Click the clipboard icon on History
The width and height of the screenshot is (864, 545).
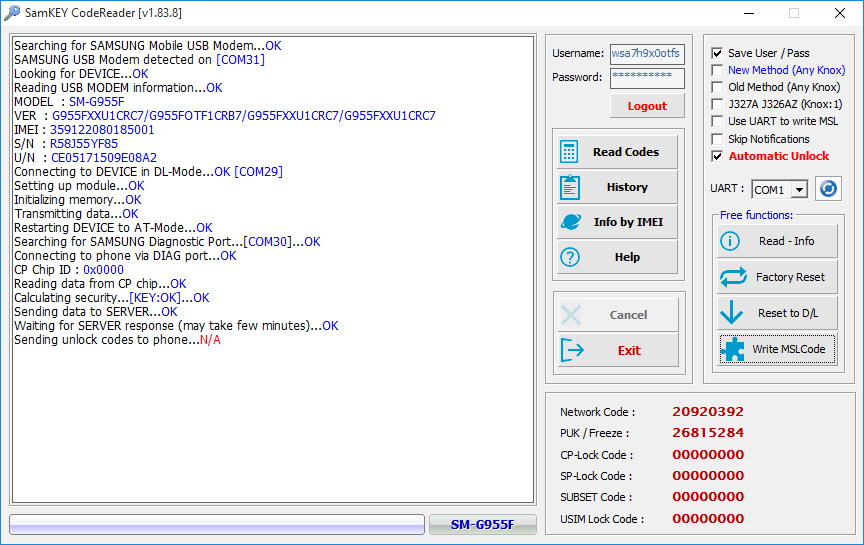pos(570,187)
